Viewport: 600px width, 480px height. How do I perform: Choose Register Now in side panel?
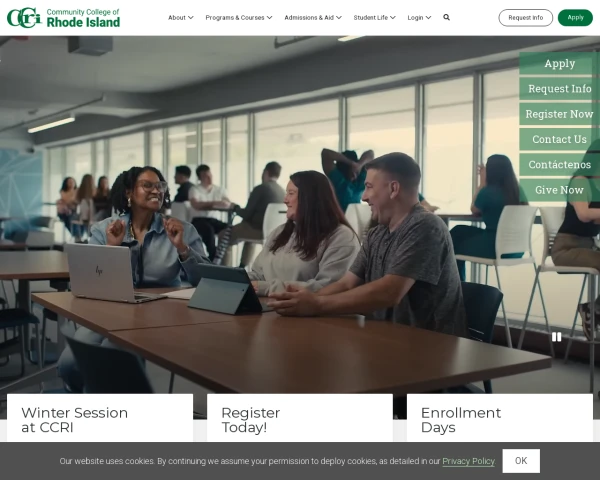(x=559, y=114)
